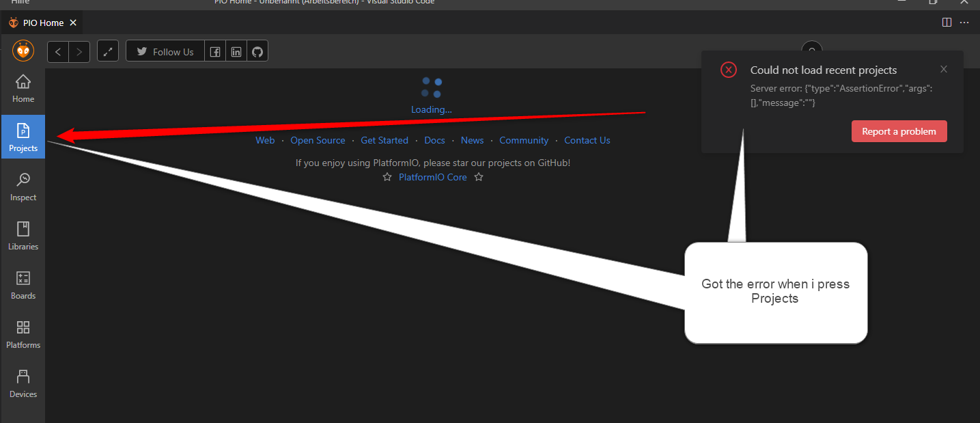Open the Open Source link
980x423 pixels.
pos(318,140)
